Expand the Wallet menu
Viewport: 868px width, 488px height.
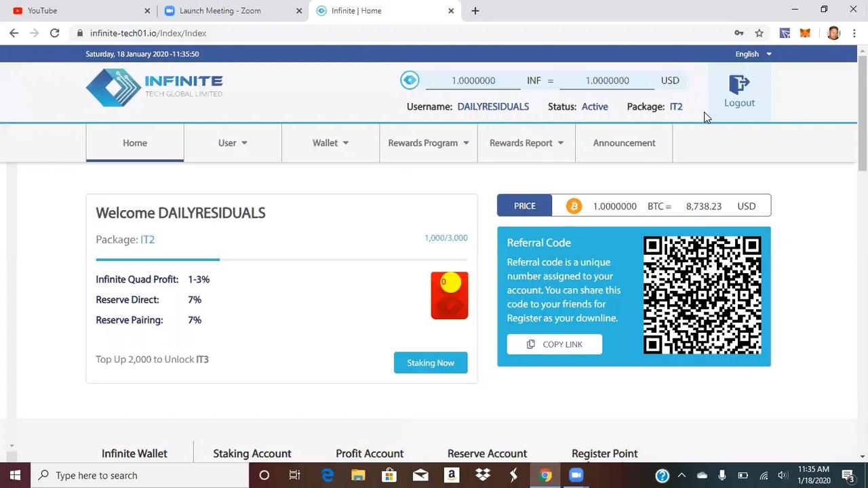[x=330, y=142]
